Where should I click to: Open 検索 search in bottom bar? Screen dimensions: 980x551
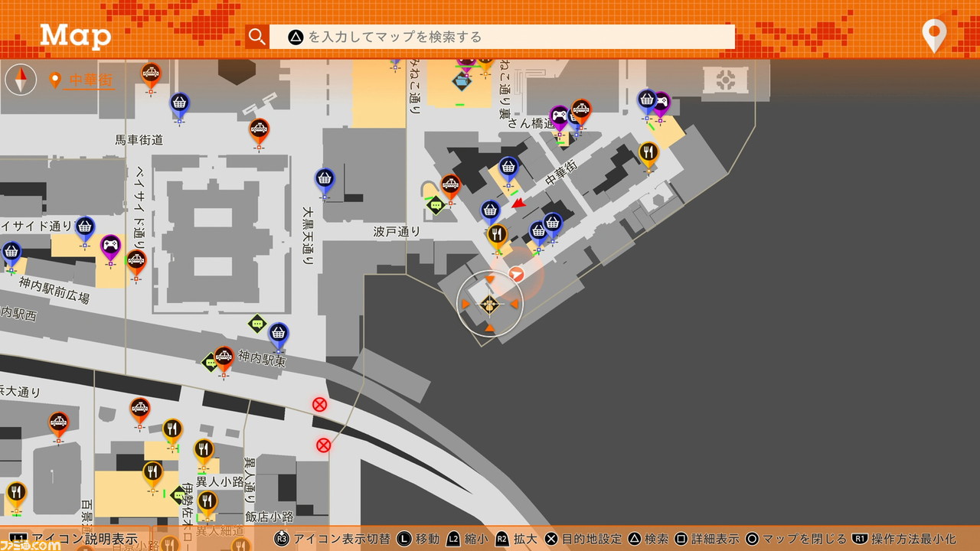pos(648,539)
